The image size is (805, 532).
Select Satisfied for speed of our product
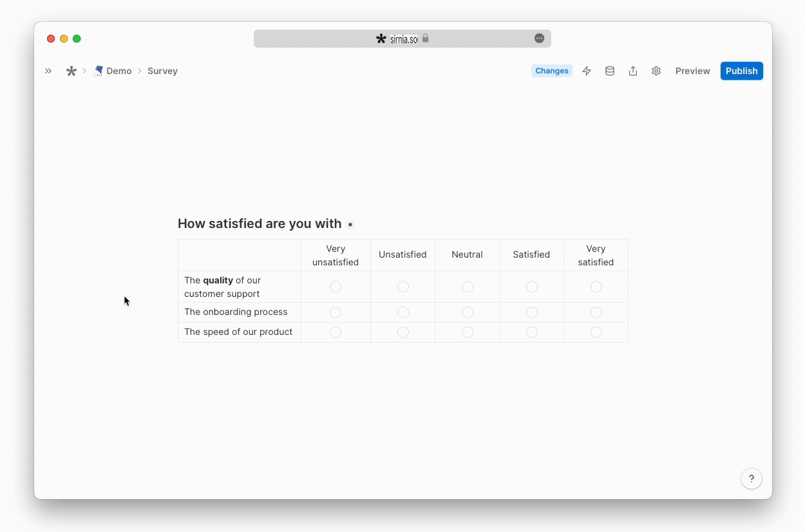(x=532, y=332)
